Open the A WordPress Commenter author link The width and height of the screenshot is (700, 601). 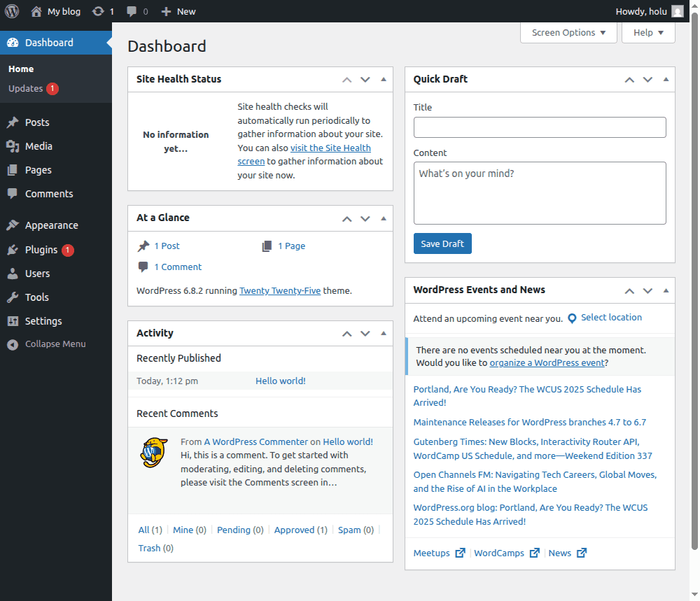255,441
